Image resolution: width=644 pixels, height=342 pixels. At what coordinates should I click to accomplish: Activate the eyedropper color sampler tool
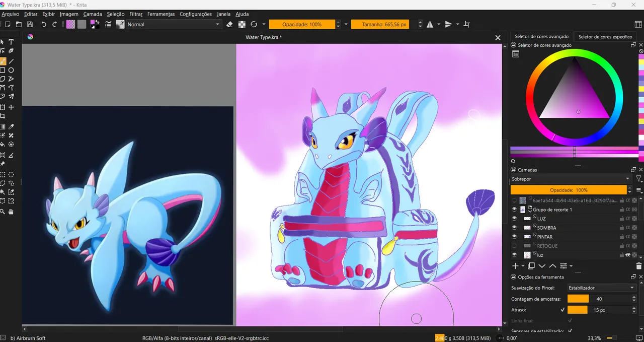[x=11, y=127]
